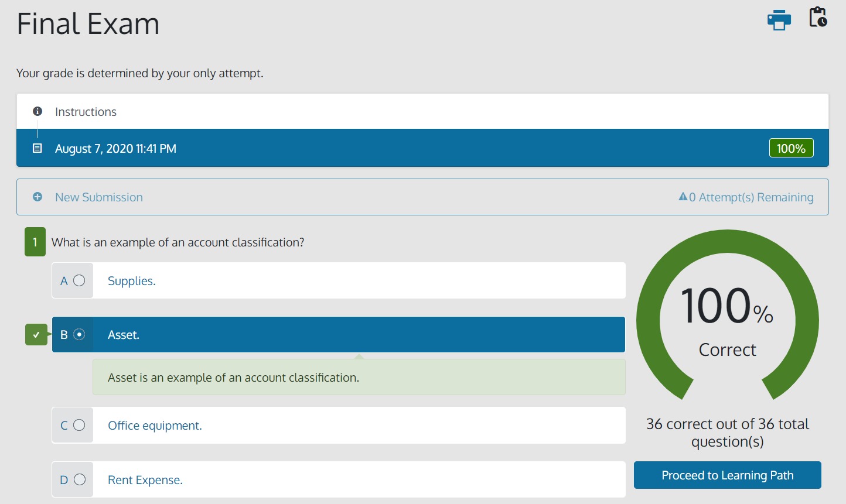Click the green checkmark beside answer B
Image resolution: width=846 pixels, height=504 pixels.
(x=36, y=335)
